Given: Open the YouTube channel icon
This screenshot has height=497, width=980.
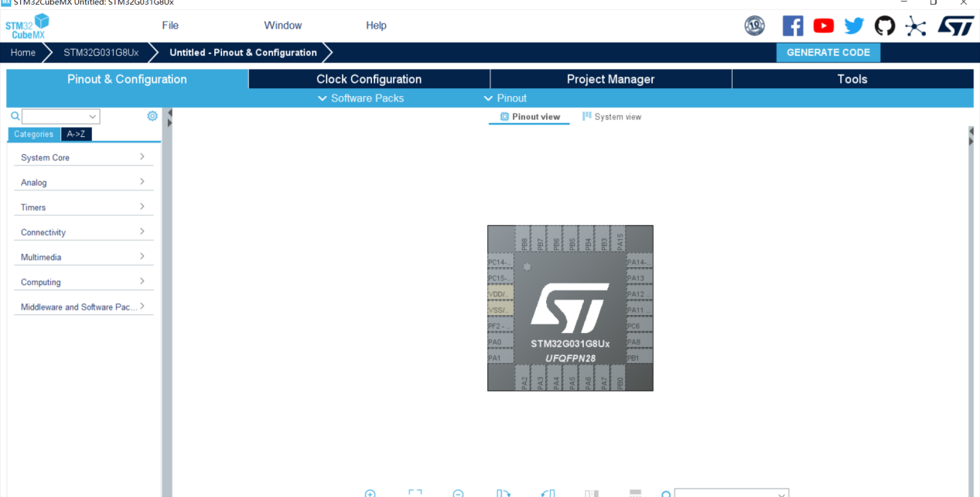Looking at the screenshot, I should pos(824,26).
